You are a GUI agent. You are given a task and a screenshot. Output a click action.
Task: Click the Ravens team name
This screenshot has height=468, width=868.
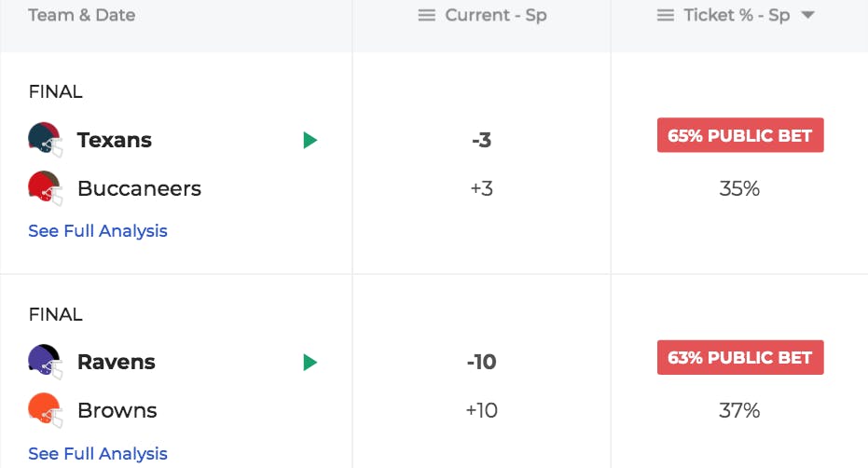pyautogui.click(x=117, y=362)
